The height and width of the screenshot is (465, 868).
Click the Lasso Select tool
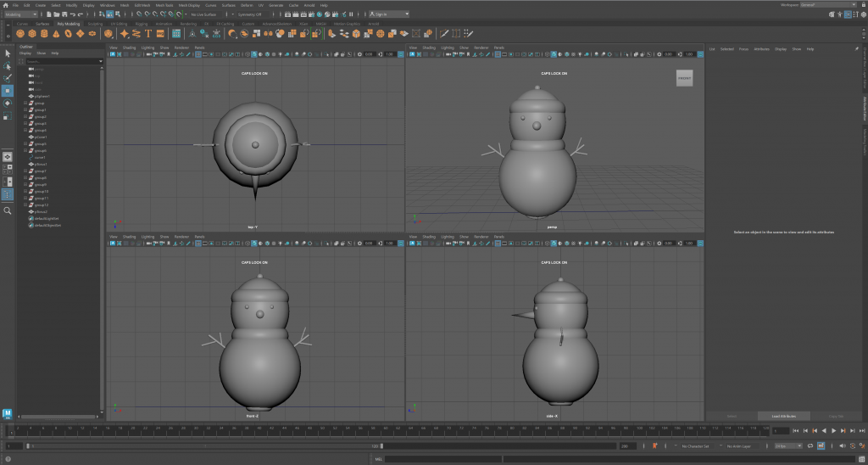[8, 65]
